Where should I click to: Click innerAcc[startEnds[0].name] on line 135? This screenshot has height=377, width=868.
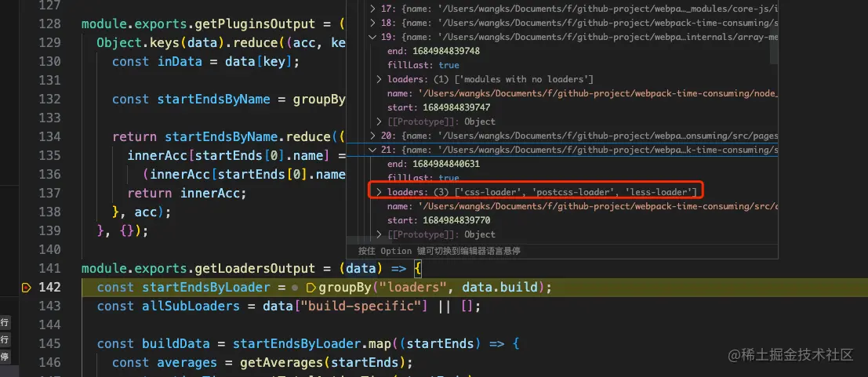[x=229, y=155]
